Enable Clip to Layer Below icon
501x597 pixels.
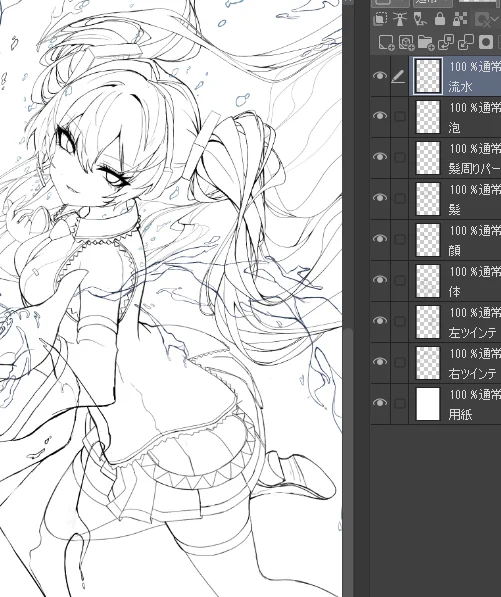(x=380, y=19)
